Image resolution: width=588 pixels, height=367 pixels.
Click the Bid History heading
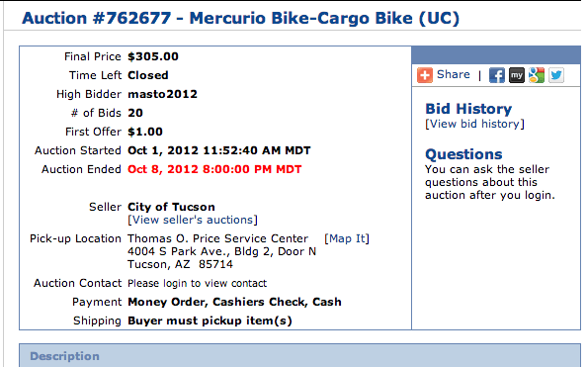(x=468, y=109)
